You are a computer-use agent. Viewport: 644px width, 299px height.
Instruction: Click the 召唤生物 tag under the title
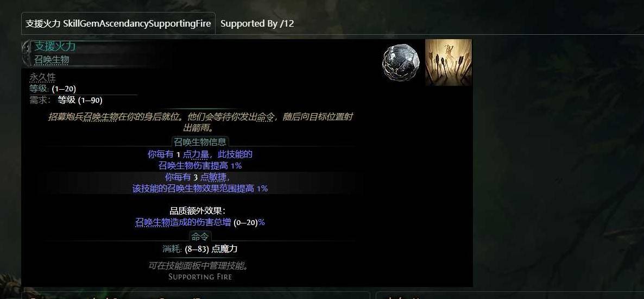[x=52, y=60]
